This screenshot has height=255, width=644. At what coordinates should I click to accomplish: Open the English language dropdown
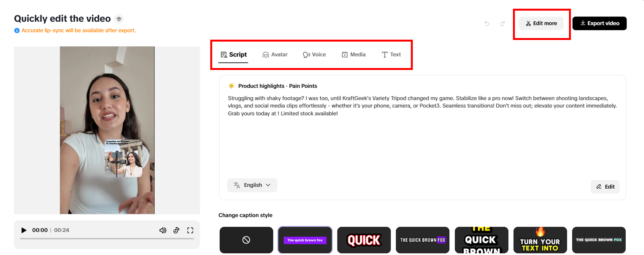252,185
